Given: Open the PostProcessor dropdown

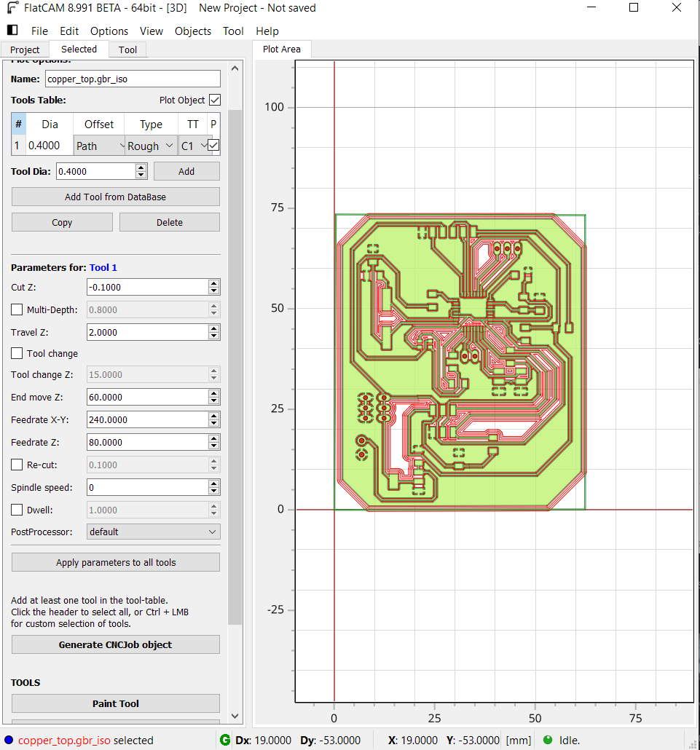Looking at the screenshot, I should [x=153, y=532].
